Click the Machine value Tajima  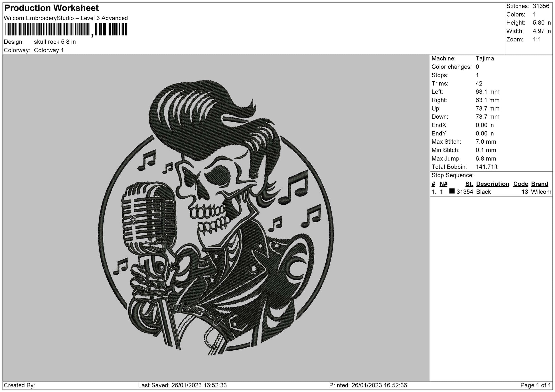tap(485, 58)
